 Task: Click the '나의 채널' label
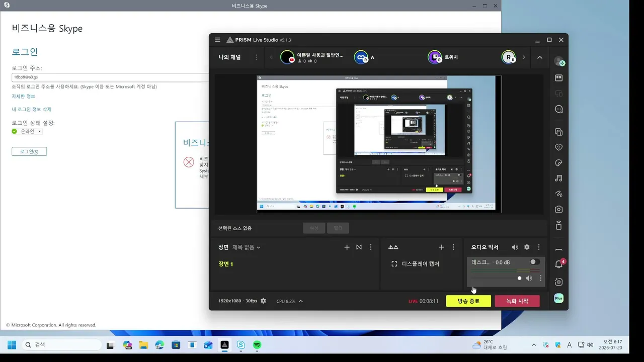tap(229, 57)
